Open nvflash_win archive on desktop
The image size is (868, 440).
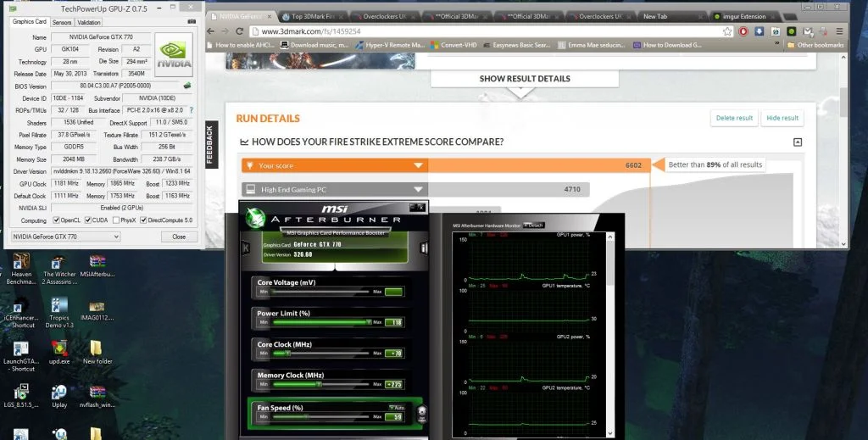point(97,397)
